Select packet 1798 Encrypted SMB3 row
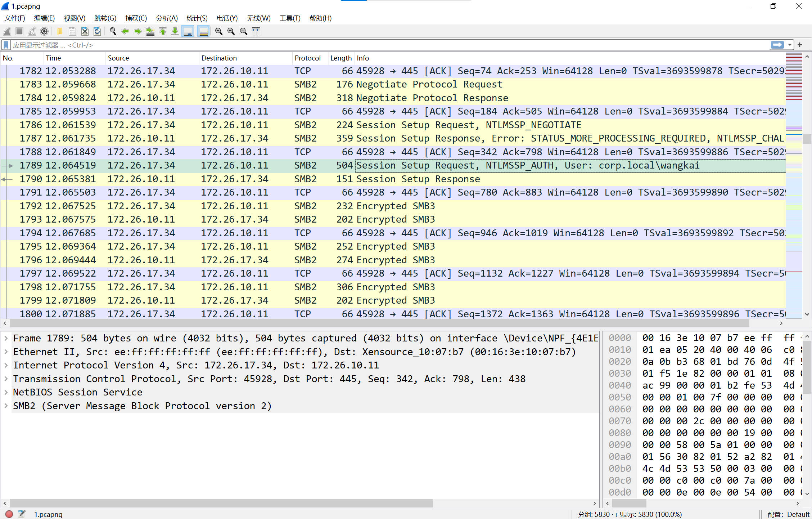812x519 pixels. 393,287
